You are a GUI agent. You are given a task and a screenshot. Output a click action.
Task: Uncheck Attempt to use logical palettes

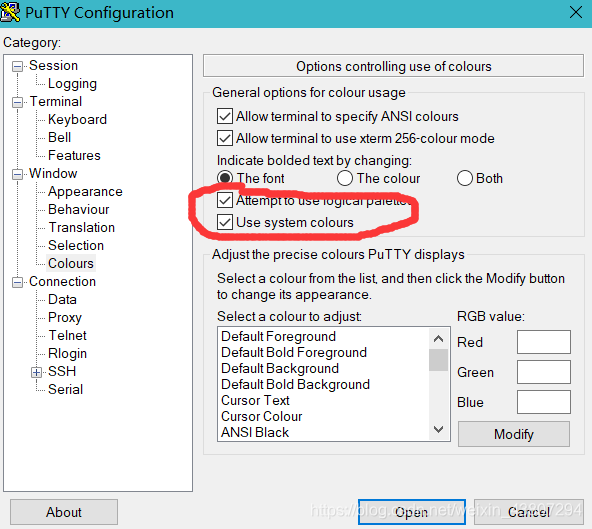225,200
